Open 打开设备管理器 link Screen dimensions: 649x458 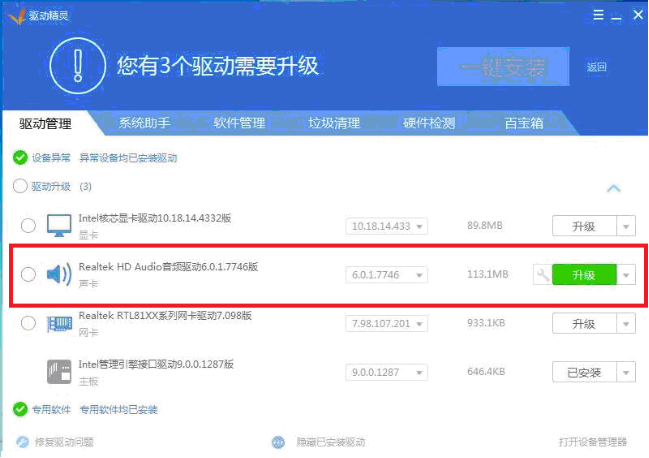coord(593,442)
